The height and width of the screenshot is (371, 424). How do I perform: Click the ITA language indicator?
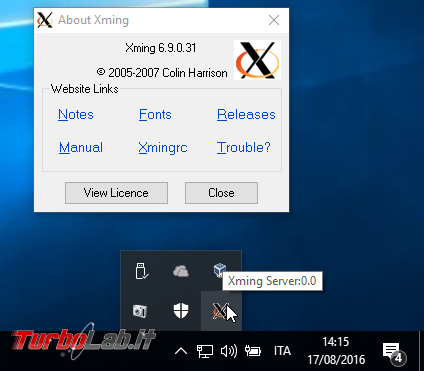click(x=282, y=351)
